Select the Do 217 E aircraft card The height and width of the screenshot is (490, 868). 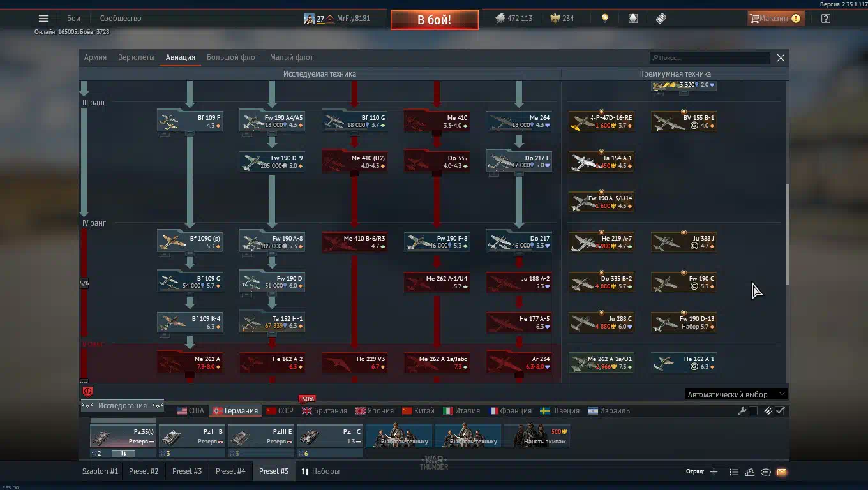(520, 161)
